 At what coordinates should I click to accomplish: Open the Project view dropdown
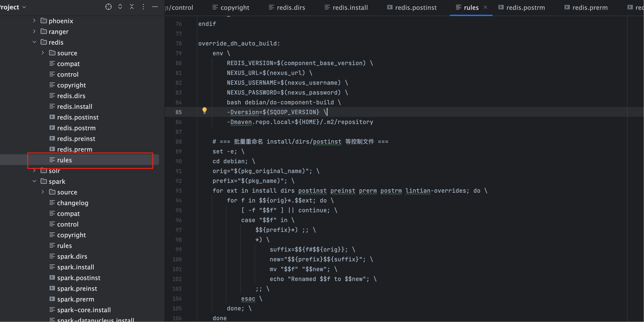pos(13,7)
